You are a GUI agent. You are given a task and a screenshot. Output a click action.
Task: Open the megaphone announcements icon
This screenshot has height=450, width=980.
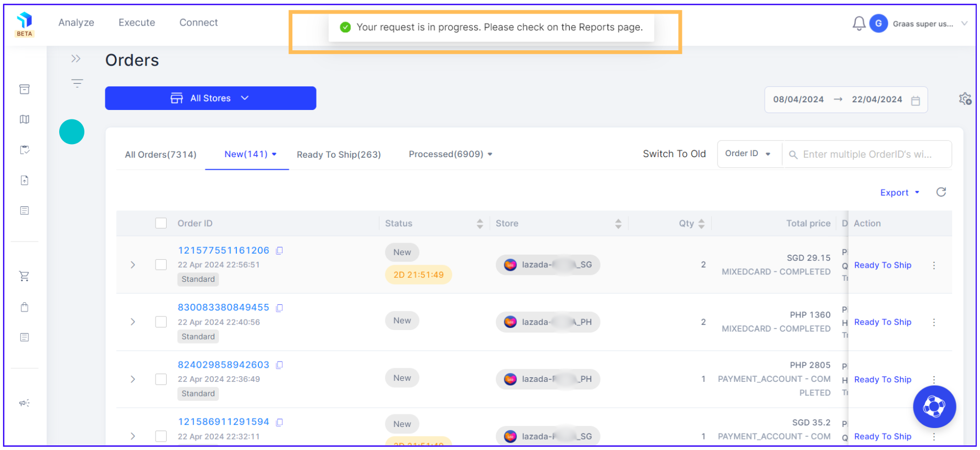[x=25, y=403]
